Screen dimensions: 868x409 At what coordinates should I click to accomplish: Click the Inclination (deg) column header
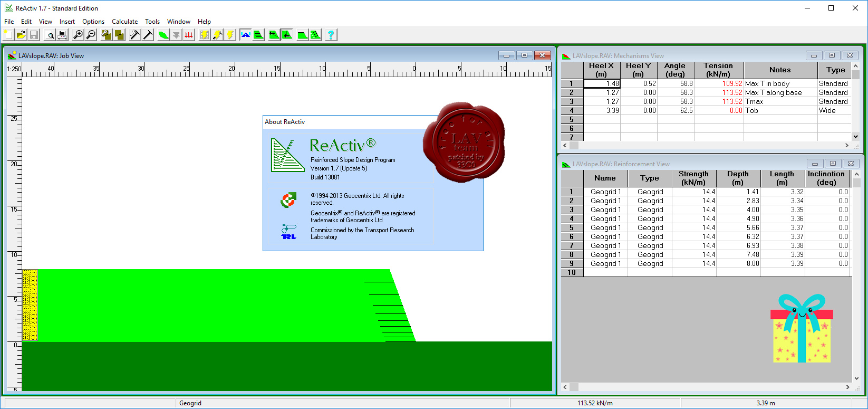point(826,178)
